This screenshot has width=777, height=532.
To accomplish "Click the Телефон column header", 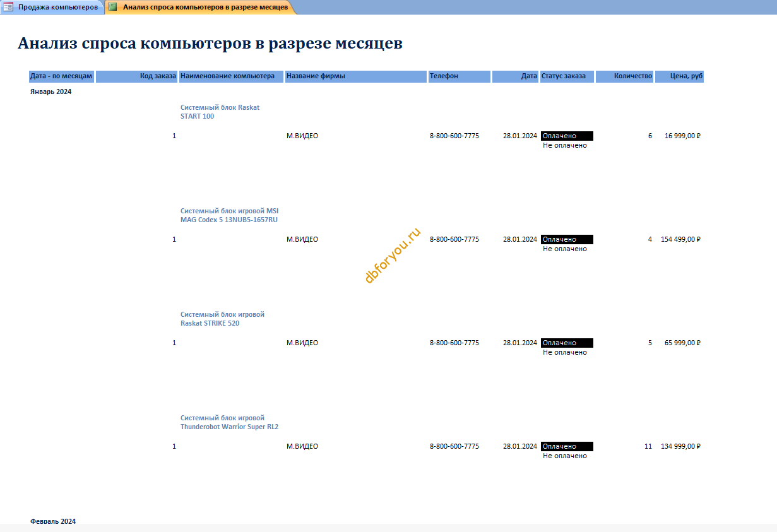I will pos(460,76).
